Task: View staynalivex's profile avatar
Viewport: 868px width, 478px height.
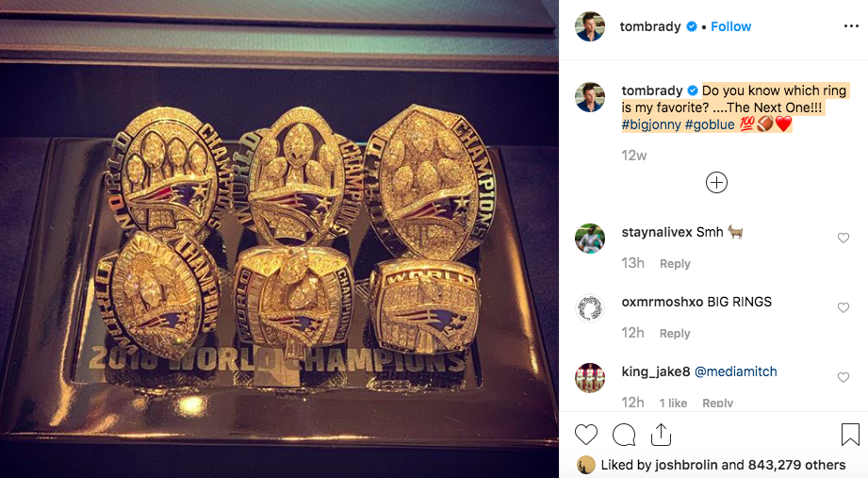Action: click(x=590, y=239)
